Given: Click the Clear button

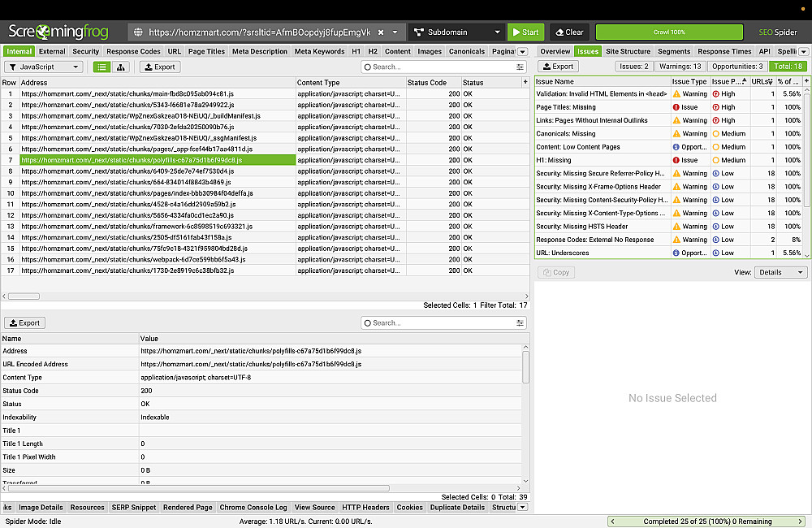Looking at the screenshot, I should 570,32.
